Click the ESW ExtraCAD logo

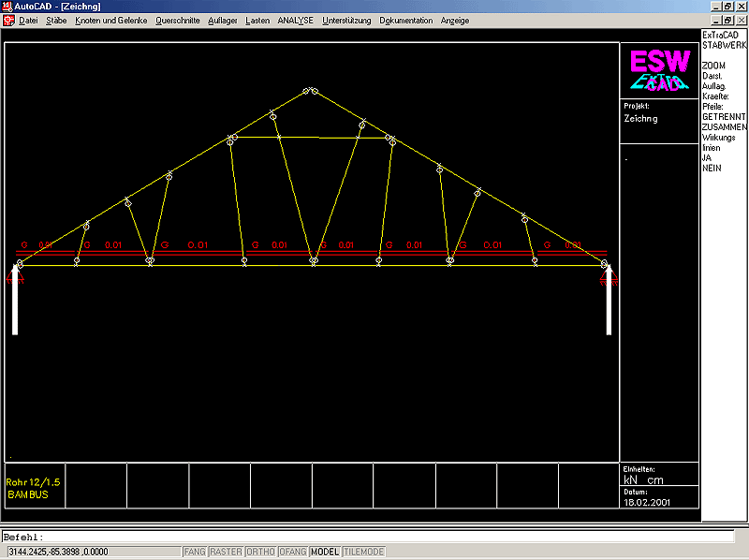660,70
